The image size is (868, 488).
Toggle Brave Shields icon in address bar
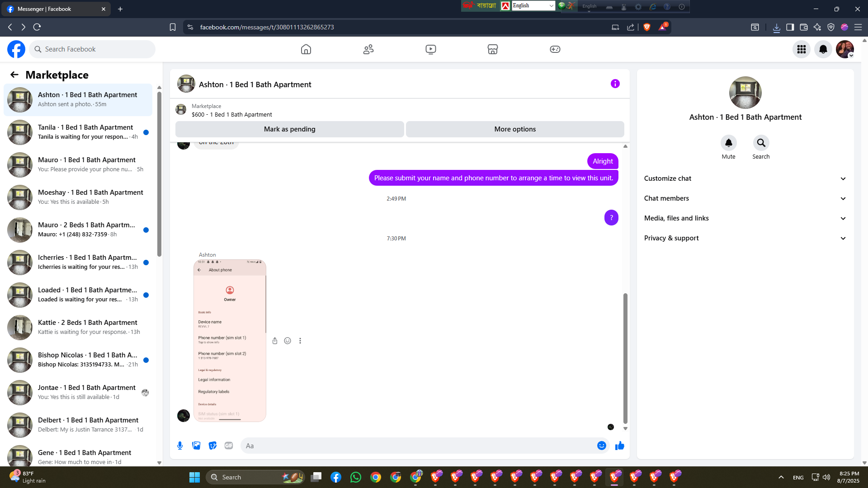click(x=647, y=27)
